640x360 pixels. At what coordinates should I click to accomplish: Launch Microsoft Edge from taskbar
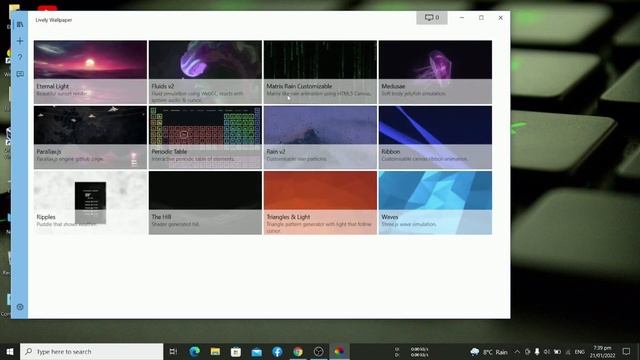pyautogui.click(x=194, y=351)
